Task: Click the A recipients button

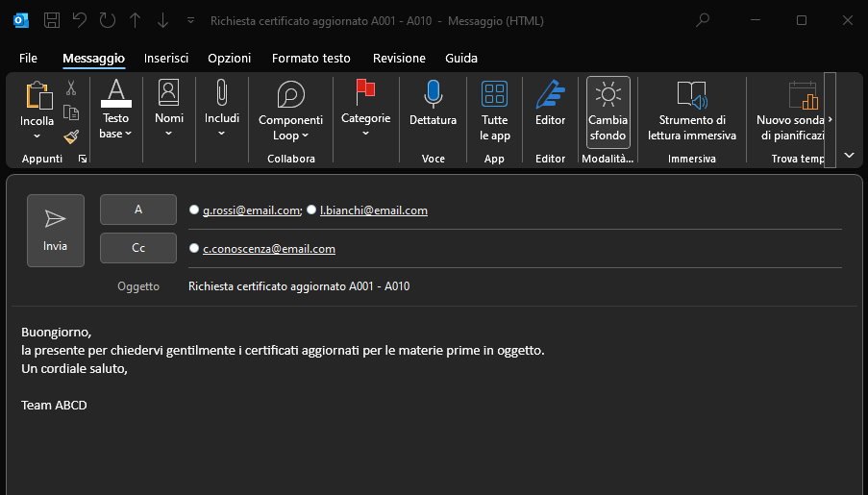Action: pyautogui.click(x=138, y=210)
